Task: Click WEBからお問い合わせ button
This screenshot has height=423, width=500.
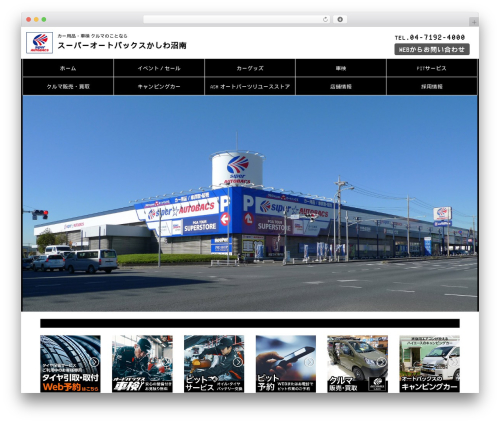Action: [432, 49]
